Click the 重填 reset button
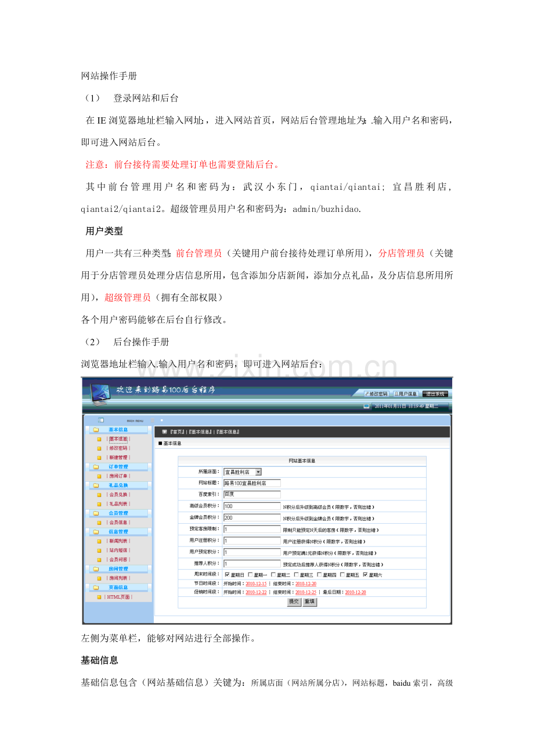Screen dimensions: 534x756 310,602
